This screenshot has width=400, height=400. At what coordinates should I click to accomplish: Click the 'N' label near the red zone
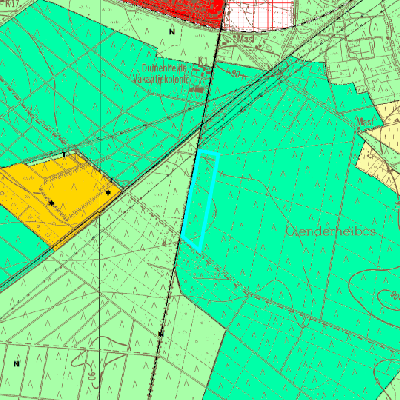pyautogui.click(x=172, y=32)
